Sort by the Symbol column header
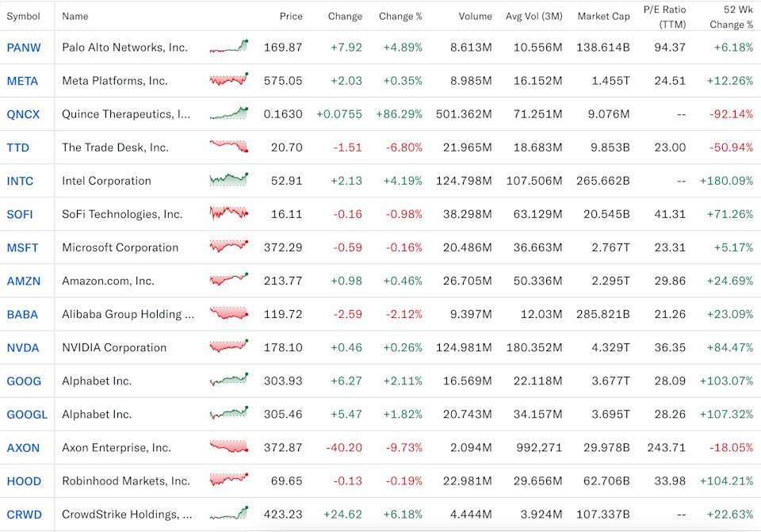Image resolution: width=761 pixels, height=532 pixels. [23, 16]
